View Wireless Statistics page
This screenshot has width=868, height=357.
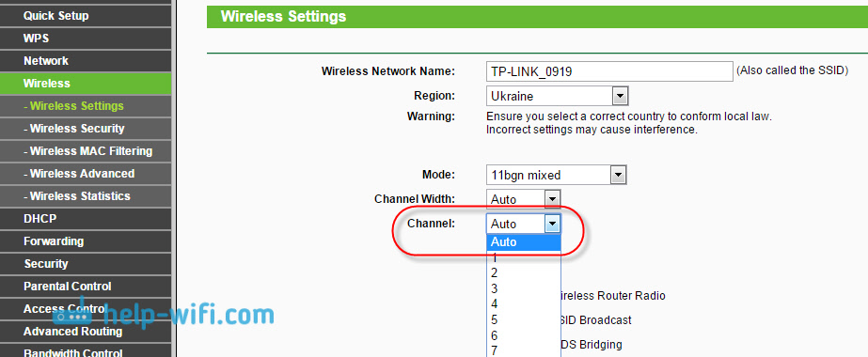[x=86, y=196]
